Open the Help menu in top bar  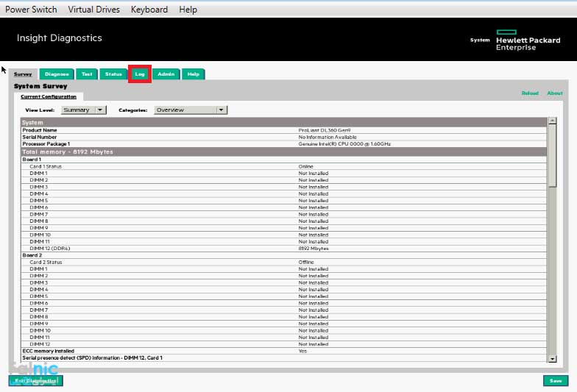[x=188, y=10]
